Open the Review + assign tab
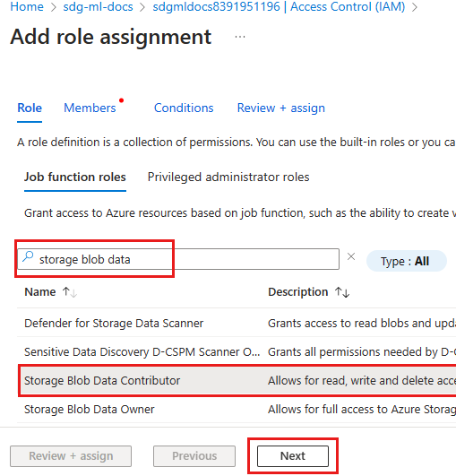 (x=281, y=108)
